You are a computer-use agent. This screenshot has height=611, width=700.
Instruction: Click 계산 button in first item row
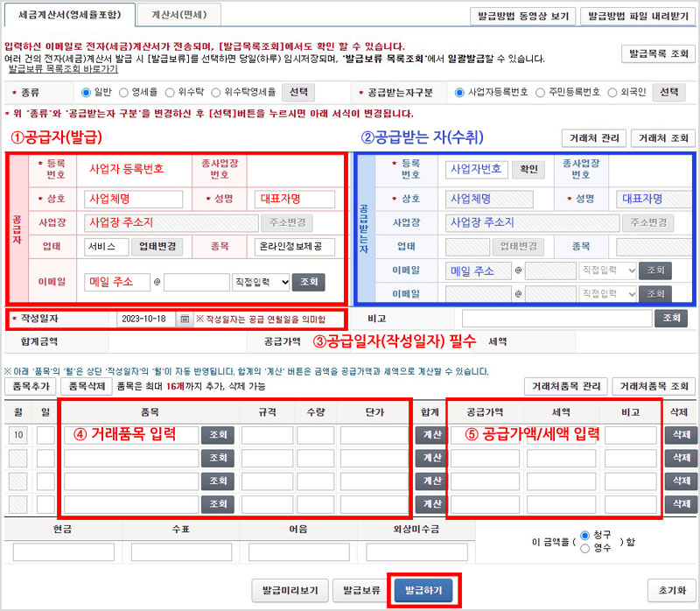coord(430,435)
